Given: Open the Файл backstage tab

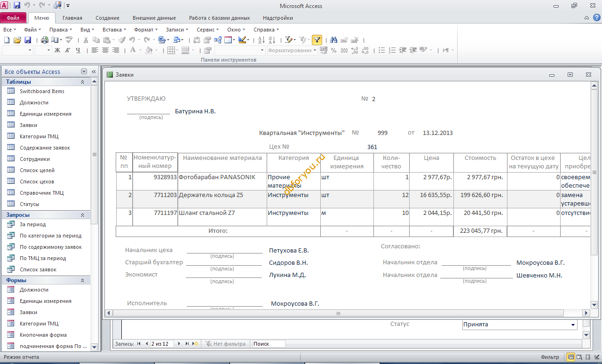Looking at the screenshot, I should [13, 18].
